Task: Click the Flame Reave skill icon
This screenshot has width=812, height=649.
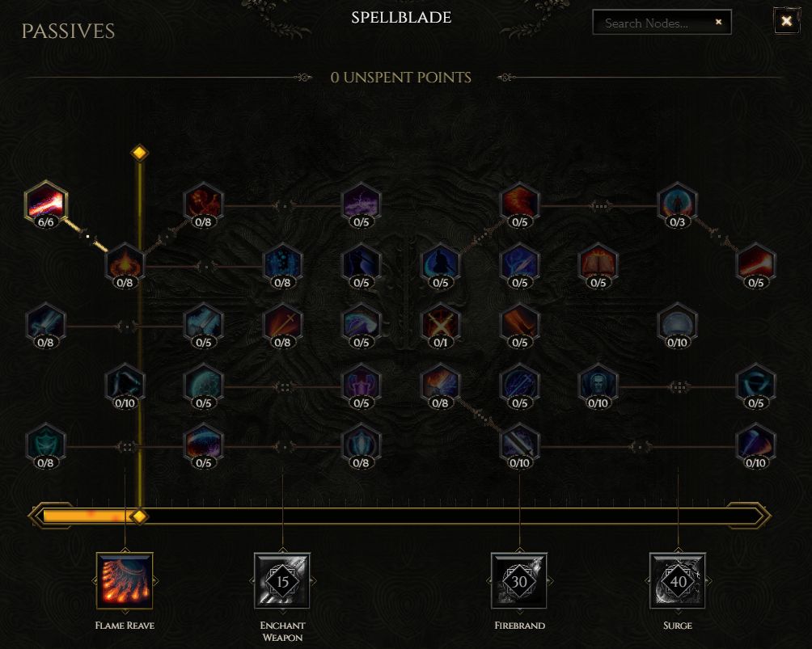Action: (125, 581)
